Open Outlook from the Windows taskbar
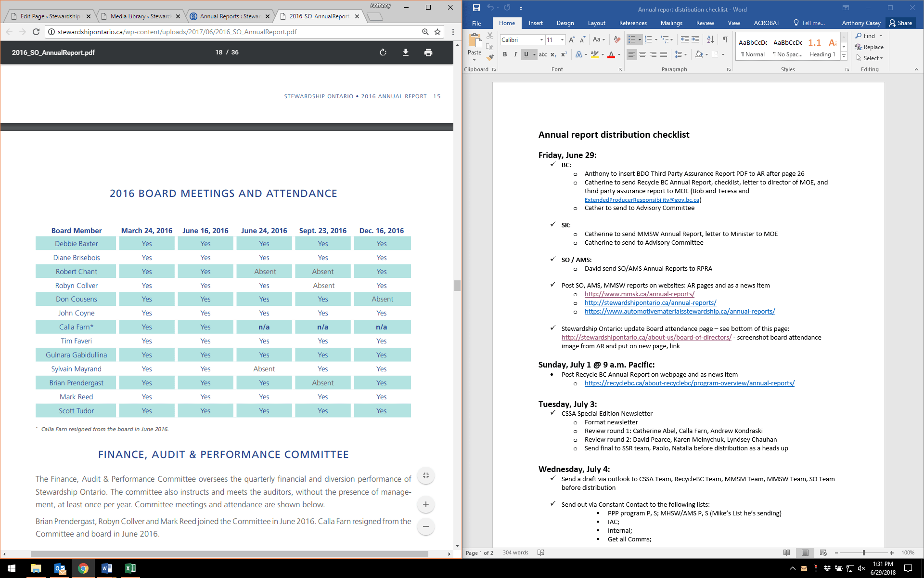This screenshot has height=578, width=924. (x=60, y=568)
